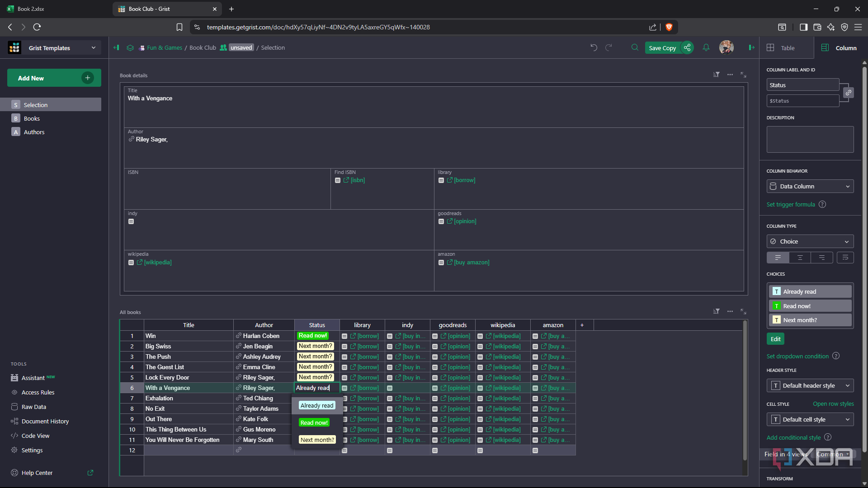Open search with magnifier icon

coord(635,47)
